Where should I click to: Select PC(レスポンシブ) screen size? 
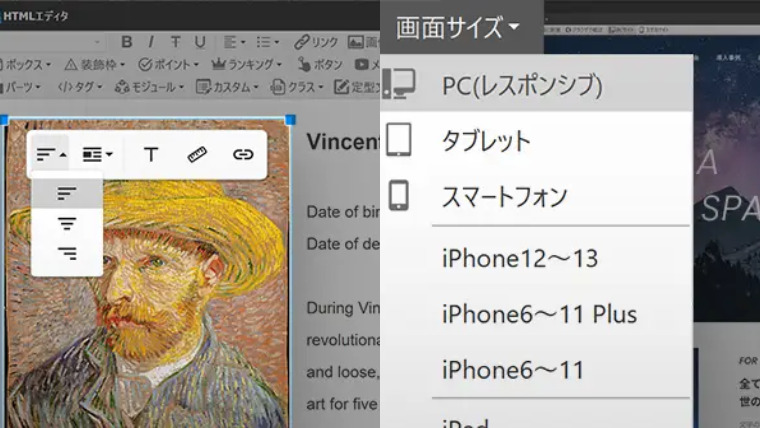537,84
